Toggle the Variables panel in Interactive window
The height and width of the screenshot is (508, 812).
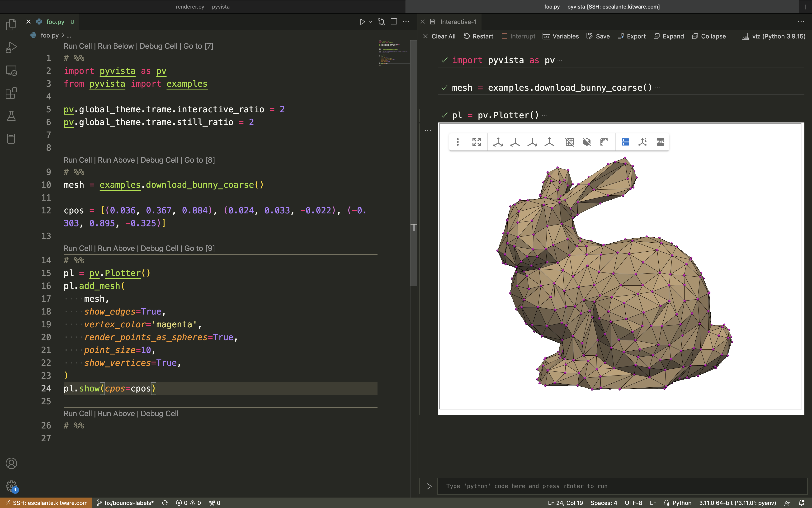click(x=561, y=36)
